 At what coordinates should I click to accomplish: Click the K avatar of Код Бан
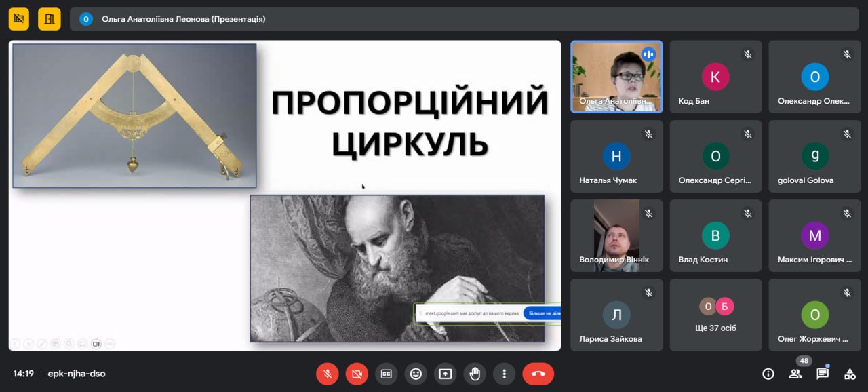click(715, 77)
